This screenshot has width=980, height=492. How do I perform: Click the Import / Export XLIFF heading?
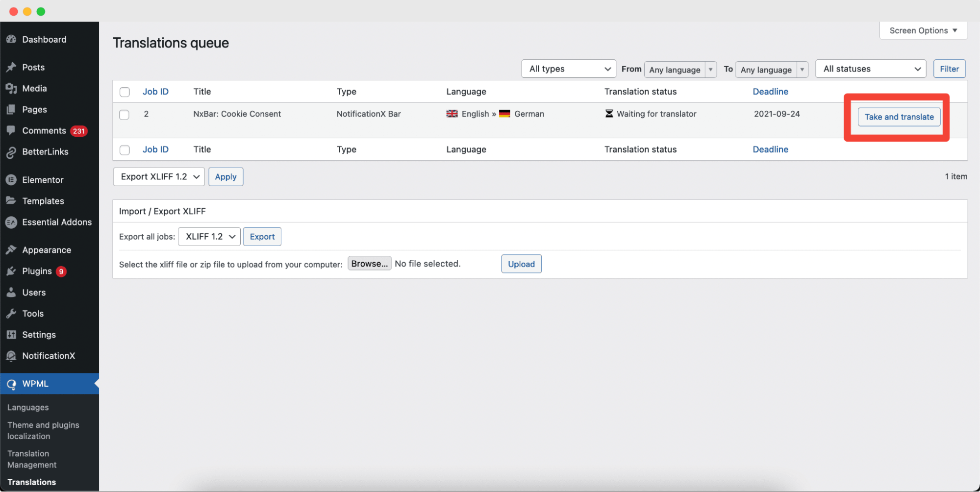tap(162, 211)
